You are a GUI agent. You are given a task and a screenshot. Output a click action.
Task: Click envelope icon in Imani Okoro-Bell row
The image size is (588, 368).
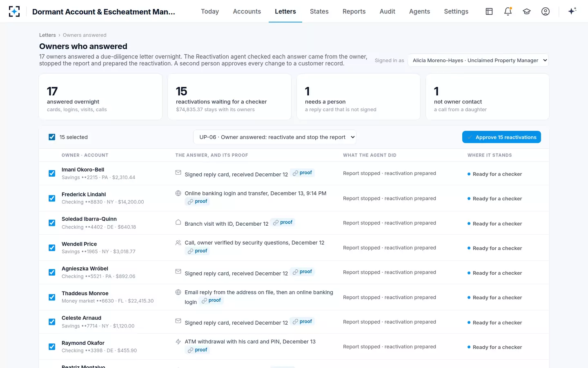178,173
